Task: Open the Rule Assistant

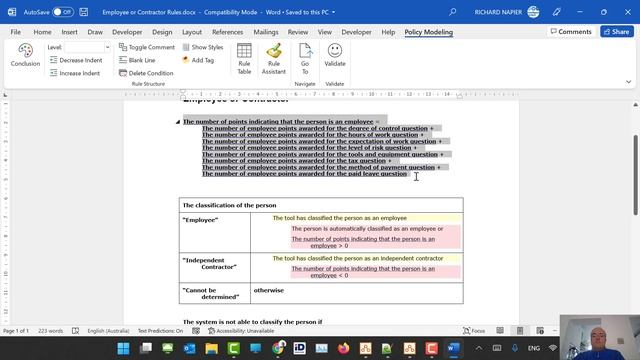Action: click(x=274, y=59)
